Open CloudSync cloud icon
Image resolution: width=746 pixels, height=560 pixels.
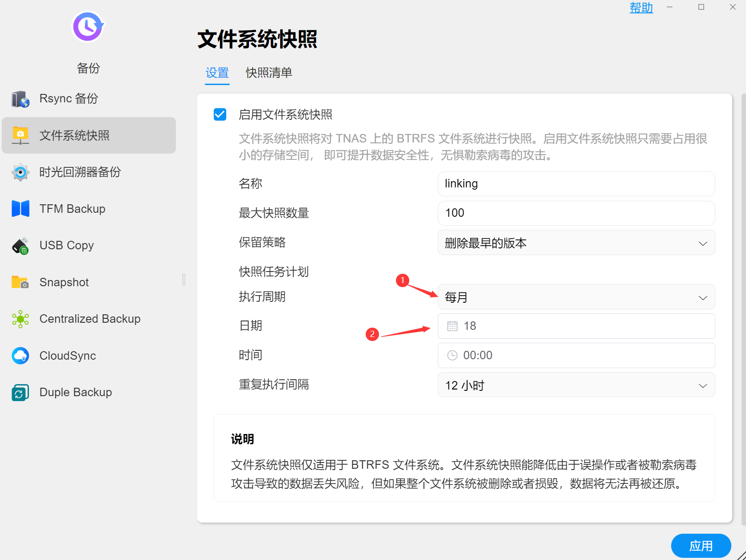pos(20,356)
